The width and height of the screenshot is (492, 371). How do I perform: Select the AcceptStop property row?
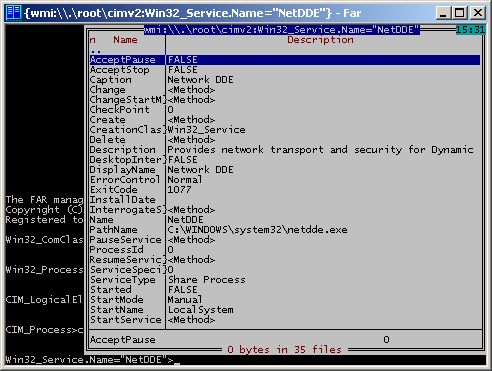coord(285,70)
